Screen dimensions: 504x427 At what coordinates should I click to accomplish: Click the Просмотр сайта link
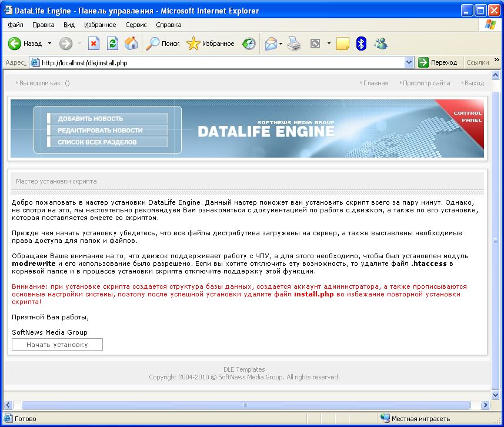pos(426,83)
